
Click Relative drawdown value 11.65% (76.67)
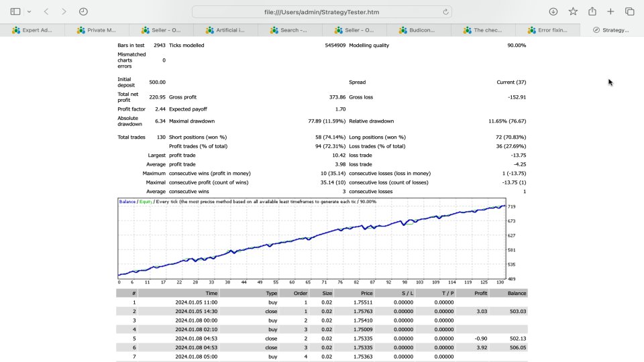[507, 121]
